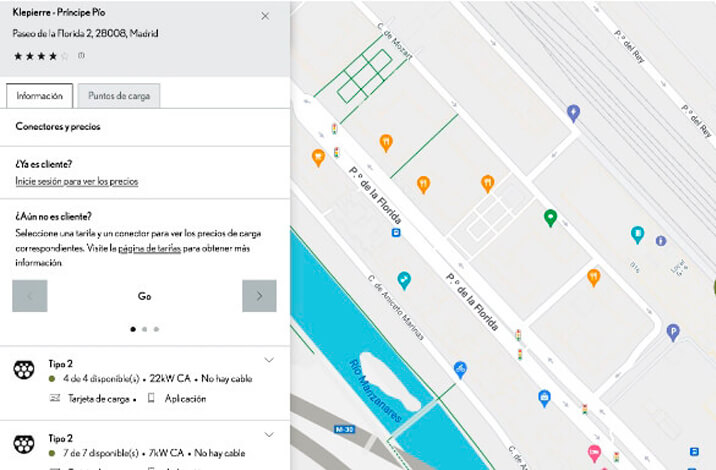The width and height of the screenshot is (716, 470).
Task: Click the blue bicycle marker on the map
Action: 460,370
